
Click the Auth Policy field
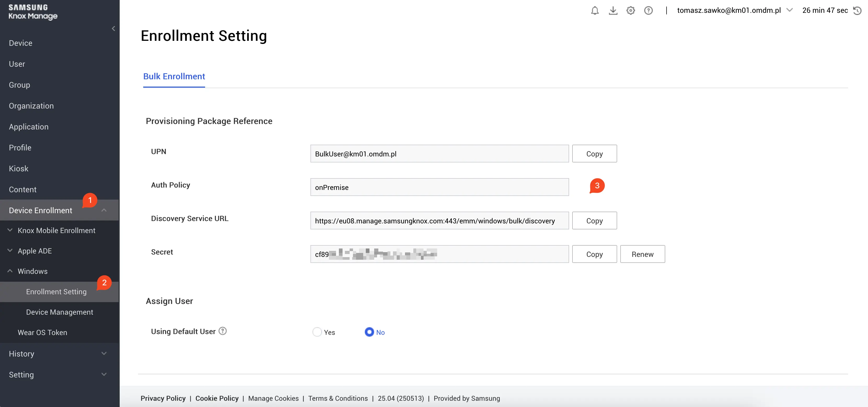tap(439, 187)
